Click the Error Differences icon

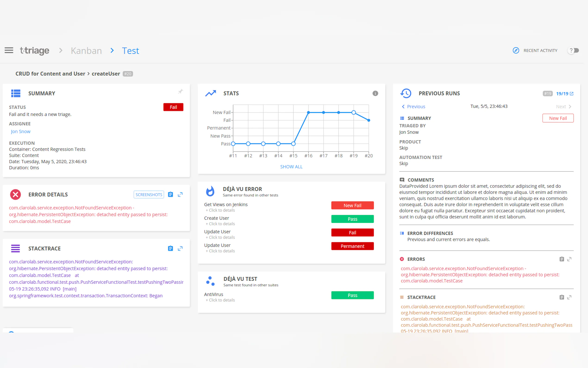402,233
